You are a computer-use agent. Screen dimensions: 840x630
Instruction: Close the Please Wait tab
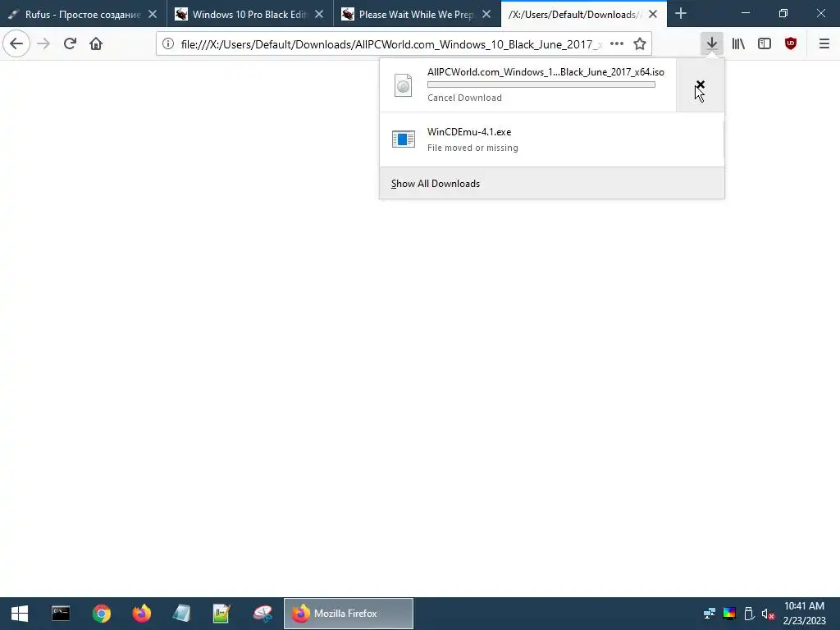pyautogui.click(x=486, y=14)
